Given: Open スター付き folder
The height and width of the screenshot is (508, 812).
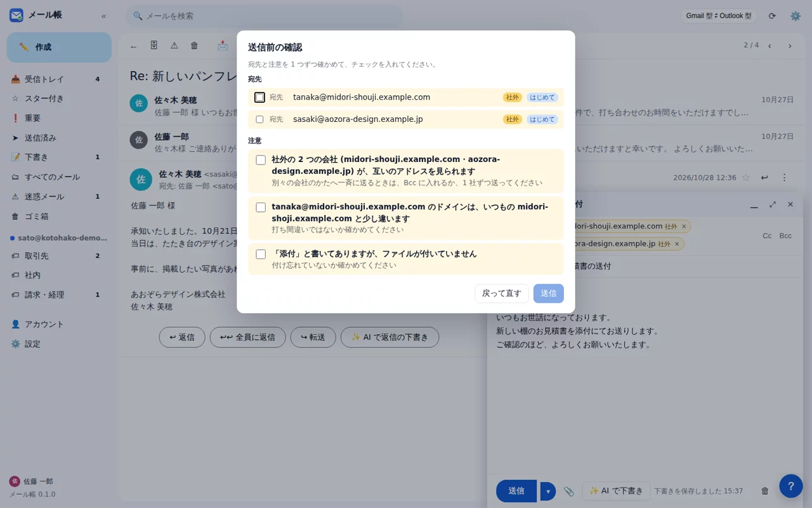Looking at the screenshot, I should coord(59,98).
